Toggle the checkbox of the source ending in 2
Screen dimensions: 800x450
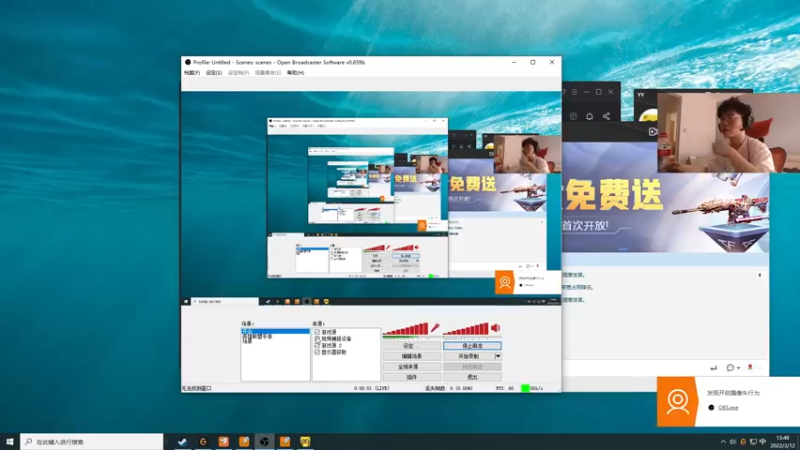(317, 345)
